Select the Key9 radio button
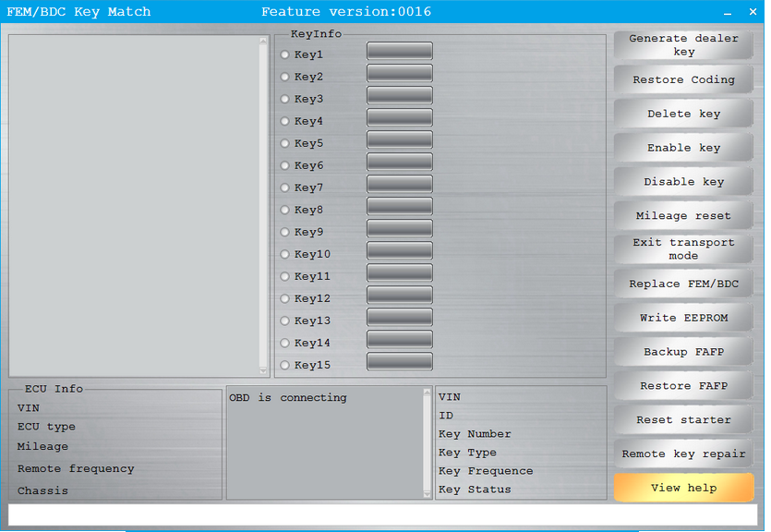This screenshot has width=771, height=532. (284, 232)
